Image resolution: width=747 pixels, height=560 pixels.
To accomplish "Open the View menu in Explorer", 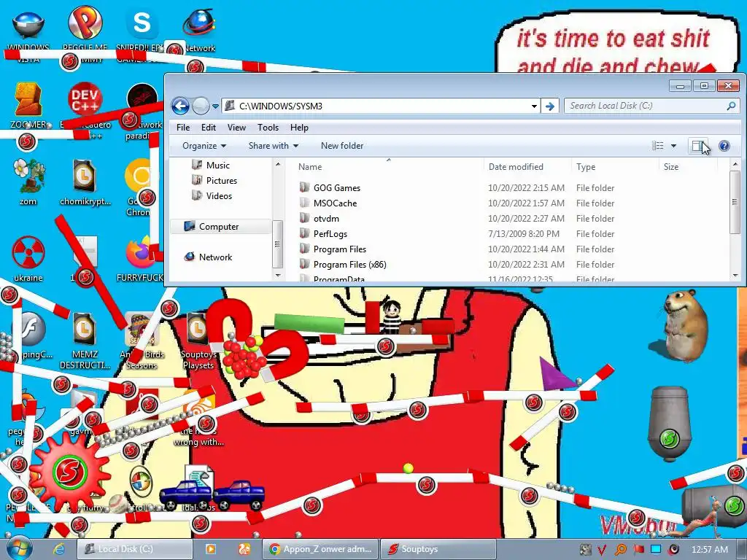I will tap(236, 128).
